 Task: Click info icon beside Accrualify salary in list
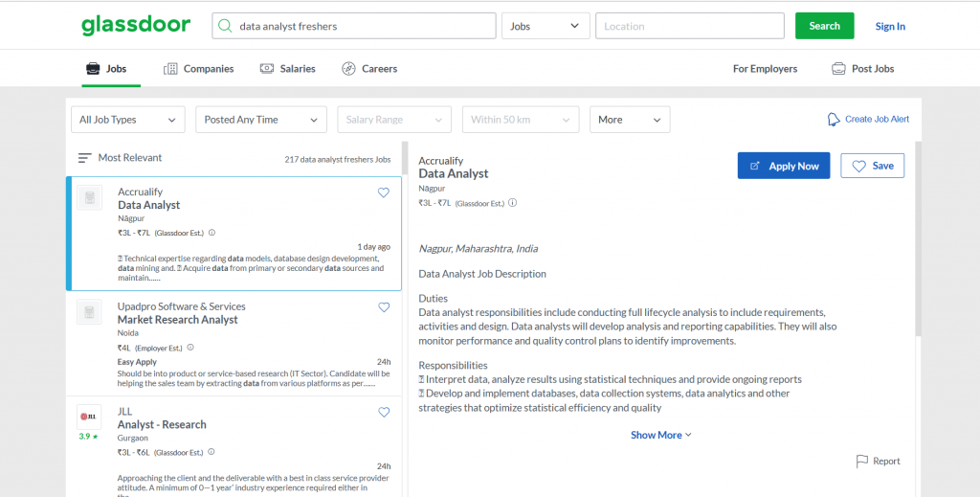pos(212,233)
